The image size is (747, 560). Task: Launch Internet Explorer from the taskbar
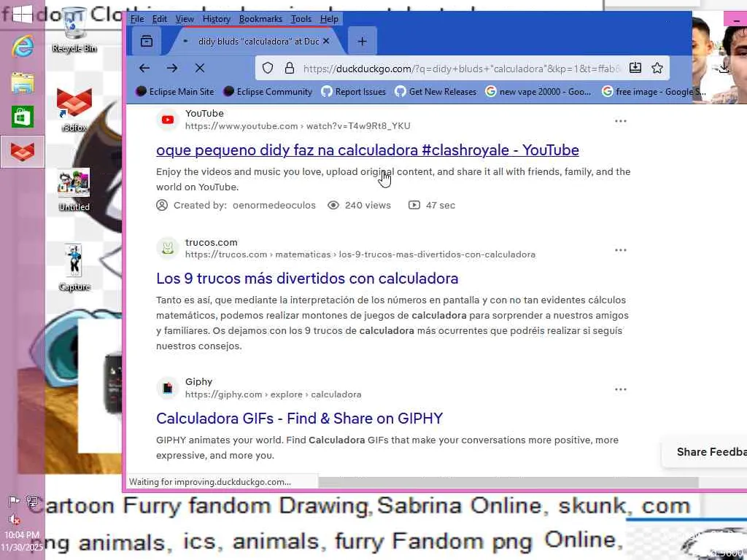click(23, 47)
